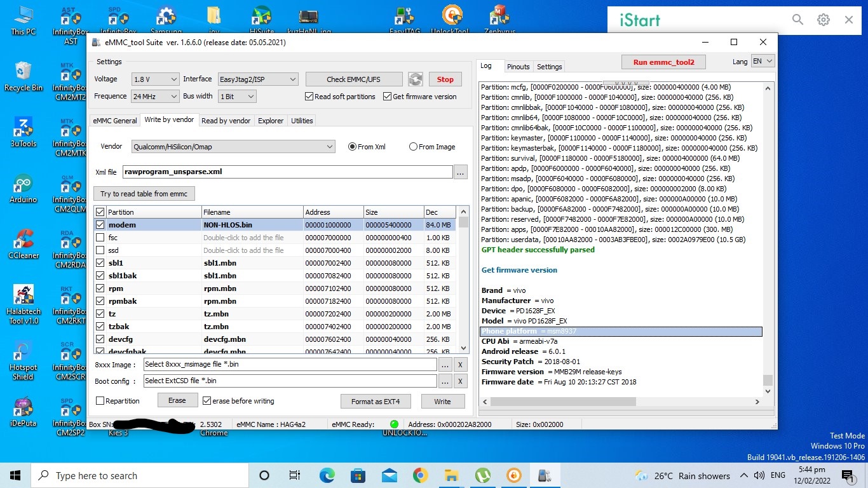
Task: Switch to Pinouts tab
Action: [x=518, y=67]
